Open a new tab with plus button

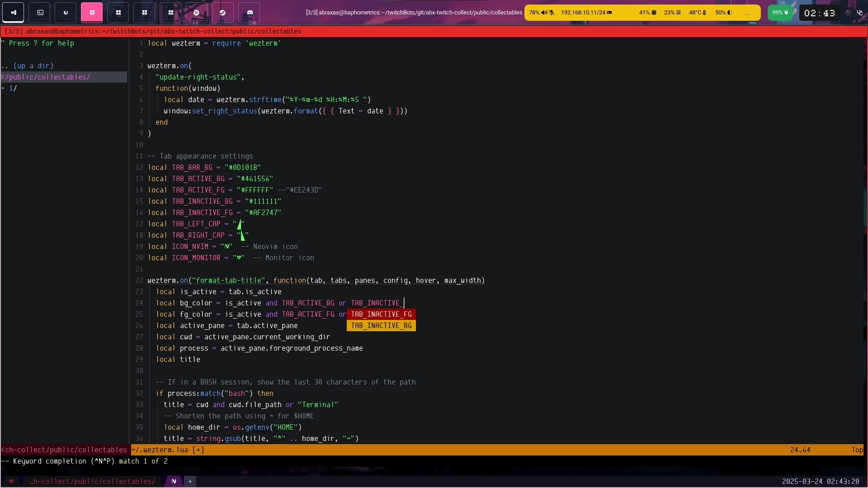[190, 481]
